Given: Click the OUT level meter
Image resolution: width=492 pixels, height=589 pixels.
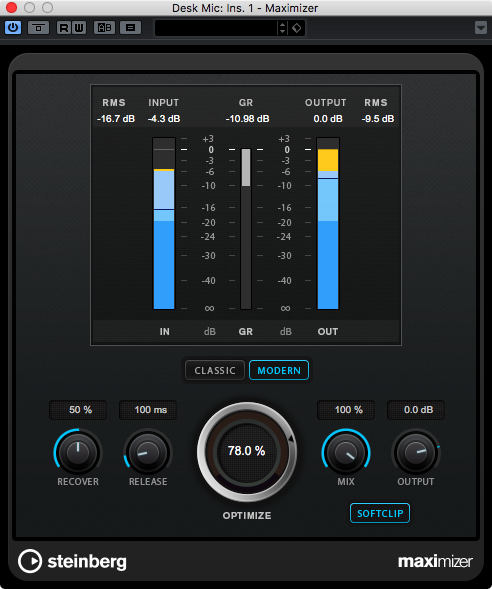Looking at the screenshot, I should (328, 224).
